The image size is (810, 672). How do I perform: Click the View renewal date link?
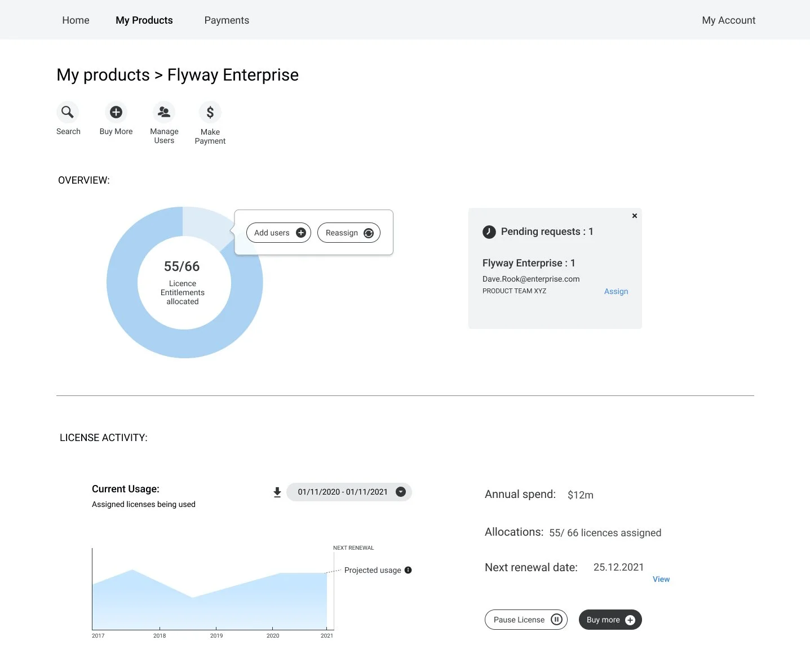661,579
